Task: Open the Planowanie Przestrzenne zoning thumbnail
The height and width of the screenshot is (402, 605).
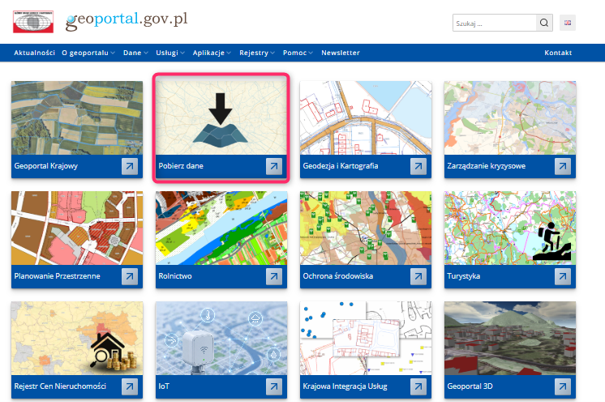Action: tap(77, 228)
